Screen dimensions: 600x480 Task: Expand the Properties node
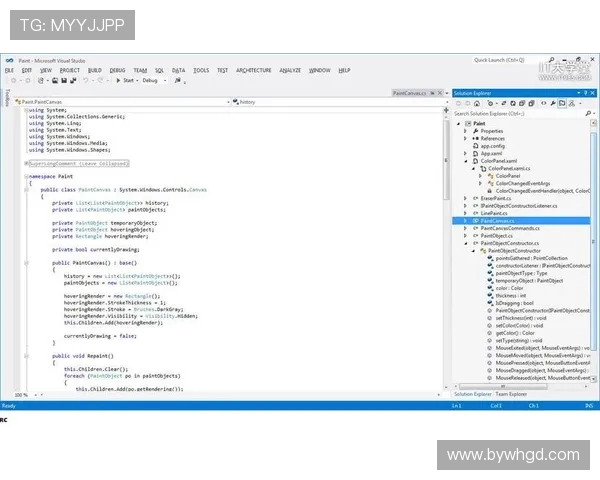[x=465, y=131]
